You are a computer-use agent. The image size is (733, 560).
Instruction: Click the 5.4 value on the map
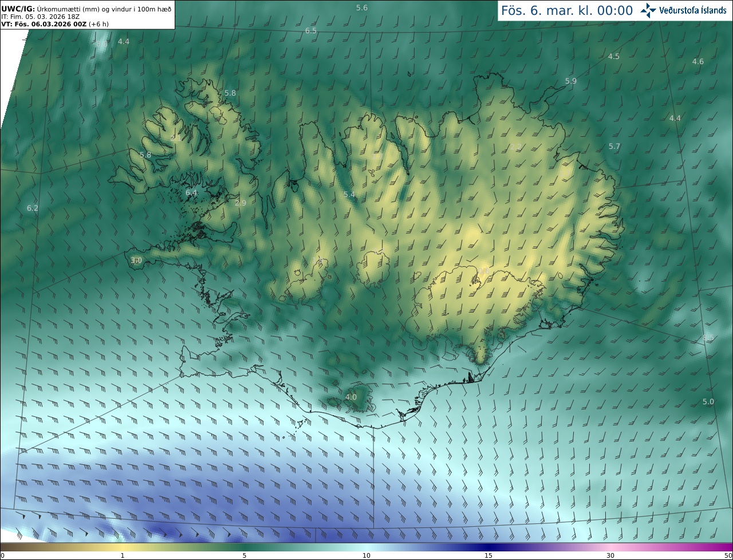pos(349,195)
